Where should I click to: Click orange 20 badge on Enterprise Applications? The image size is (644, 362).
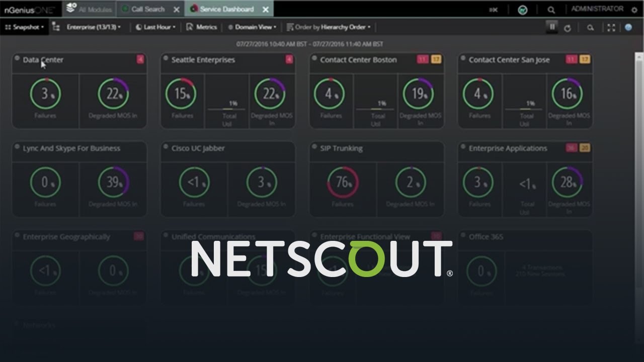click(x=585, y=148)
